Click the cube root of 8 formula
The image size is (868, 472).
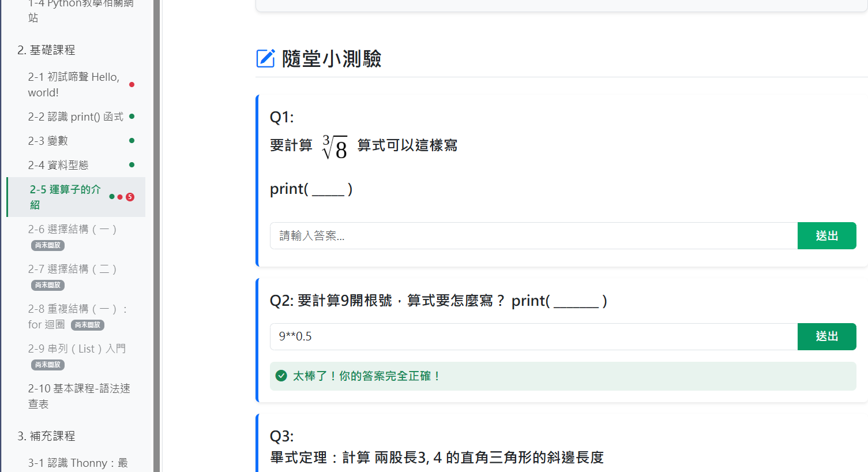click(335, 147)
